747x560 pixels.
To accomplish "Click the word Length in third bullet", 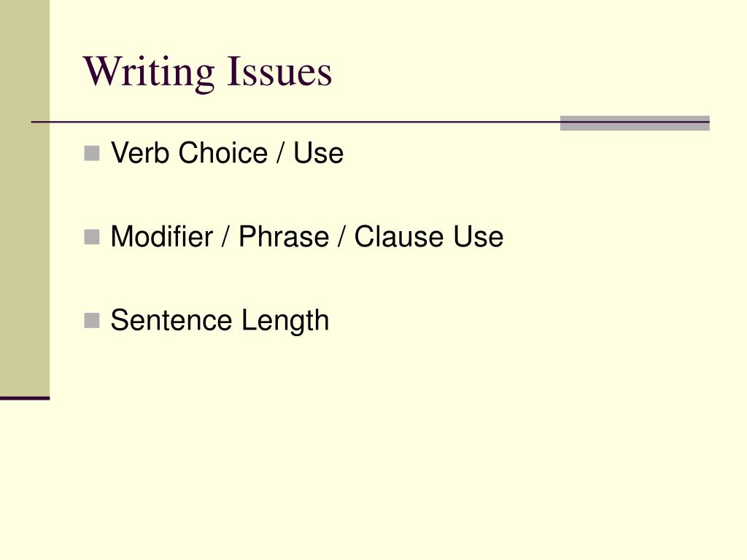I will tap(285, 321).
